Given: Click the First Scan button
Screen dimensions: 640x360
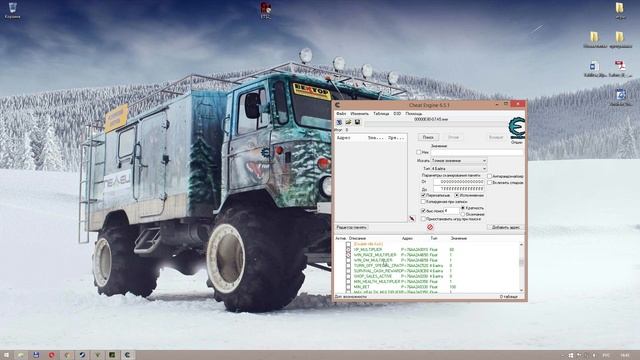Looking at the screenshot, I should point(429,137).
